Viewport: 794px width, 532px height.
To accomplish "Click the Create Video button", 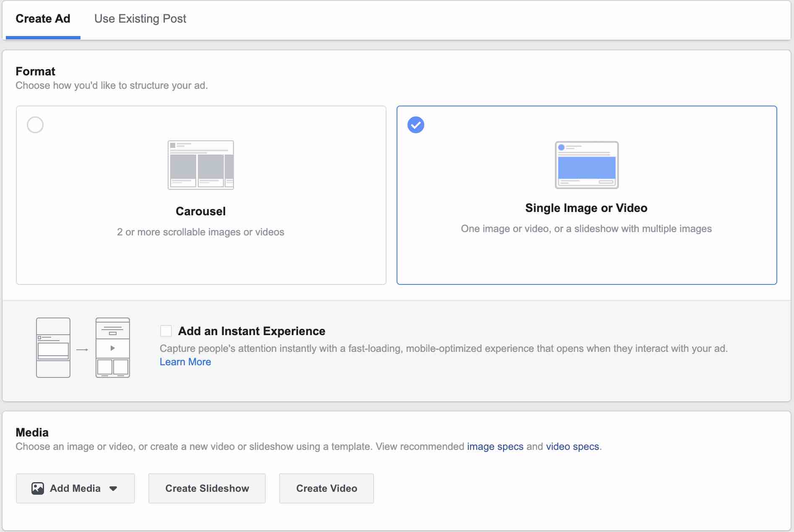I will [326, 488].
